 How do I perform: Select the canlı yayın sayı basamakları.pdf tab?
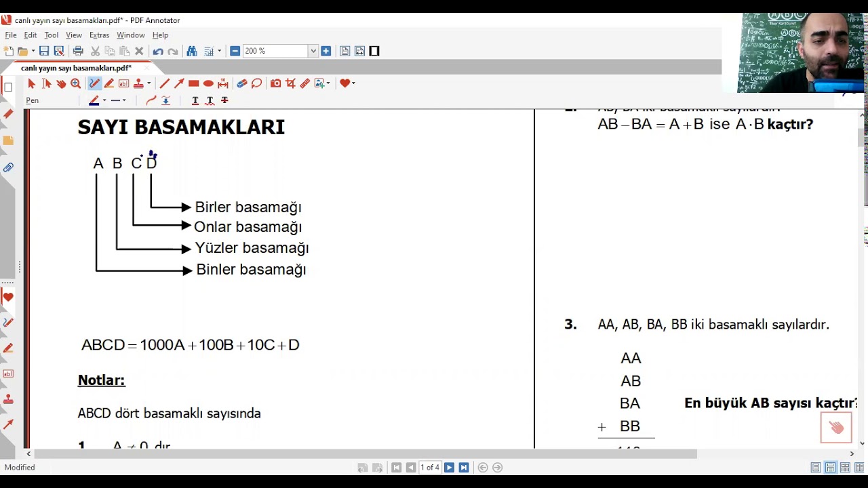[76, 68]
